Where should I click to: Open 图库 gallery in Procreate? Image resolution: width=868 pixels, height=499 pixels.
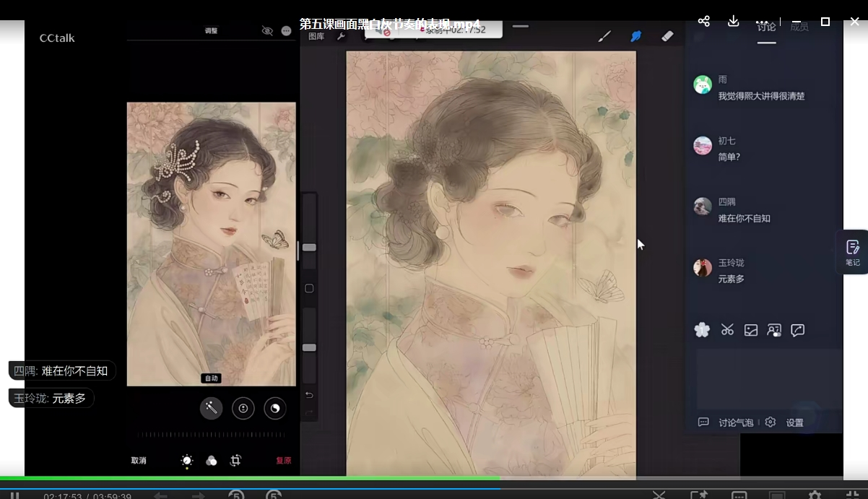pos(316,36)
